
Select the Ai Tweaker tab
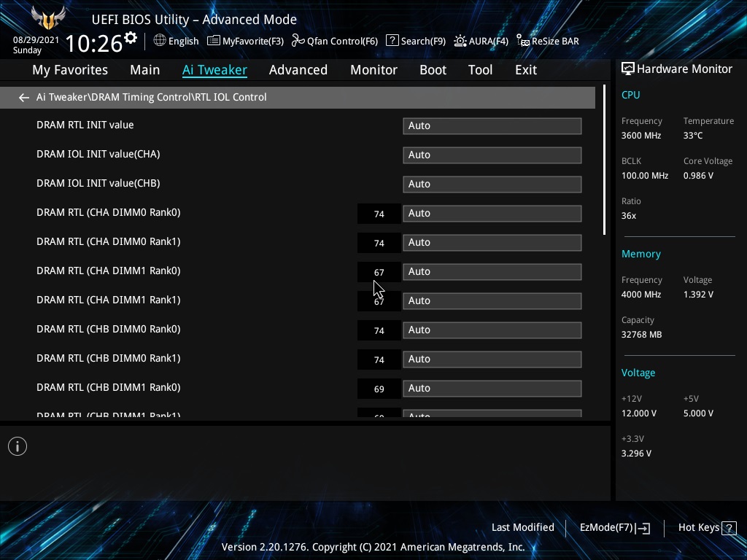click(x=214, y=70)
